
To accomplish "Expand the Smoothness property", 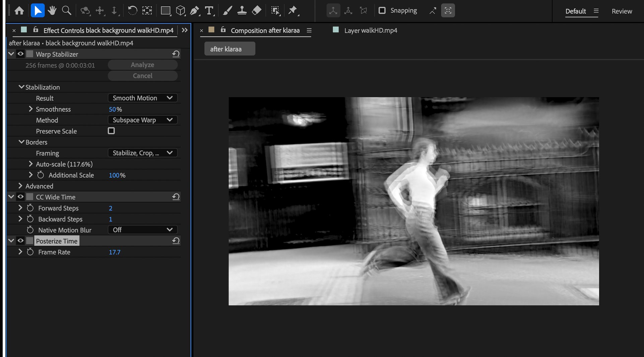I will coord(31,109).
